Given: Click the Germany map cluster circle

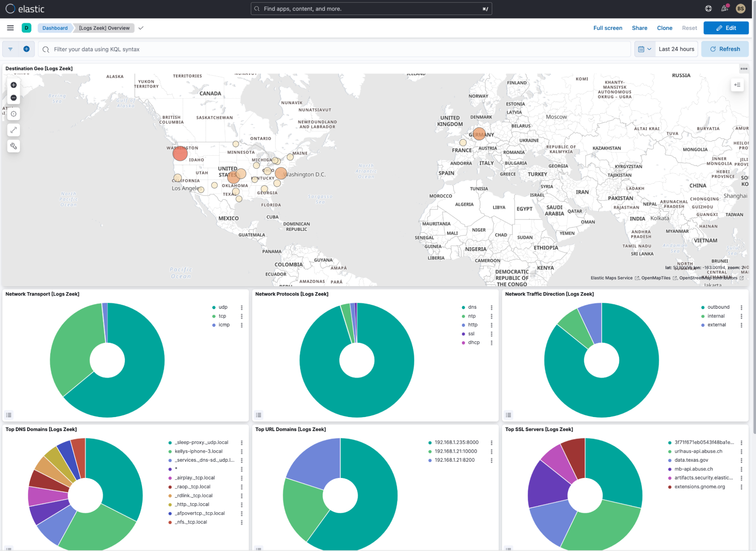Looking at the screenshot, I should 479,134.
